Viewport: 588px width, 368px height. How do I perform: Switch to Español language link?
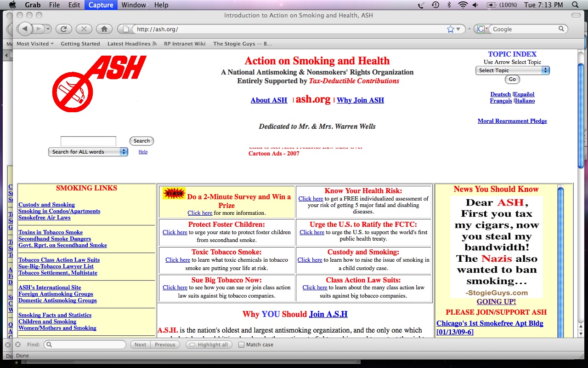pos(524,94)
